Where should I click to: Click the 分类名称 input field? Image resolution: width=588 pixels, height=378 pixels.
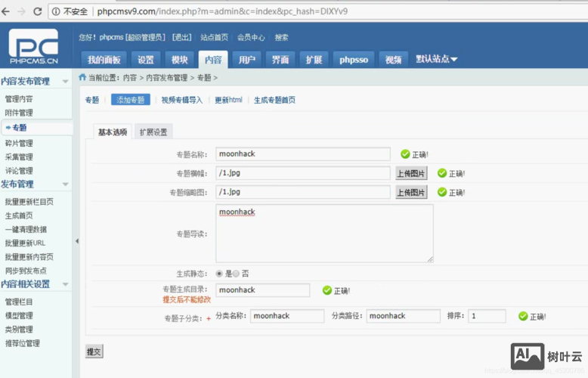click(287, 316)
